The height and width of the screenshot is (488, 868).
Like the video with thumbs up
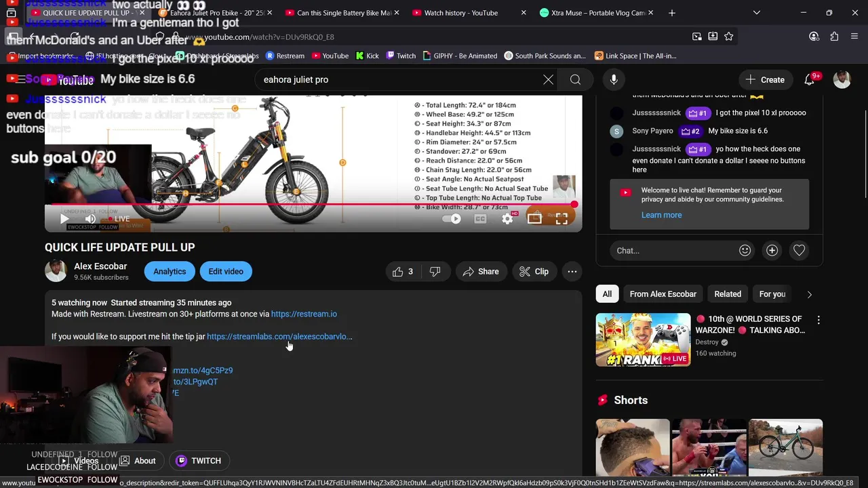tap(403, 272)
